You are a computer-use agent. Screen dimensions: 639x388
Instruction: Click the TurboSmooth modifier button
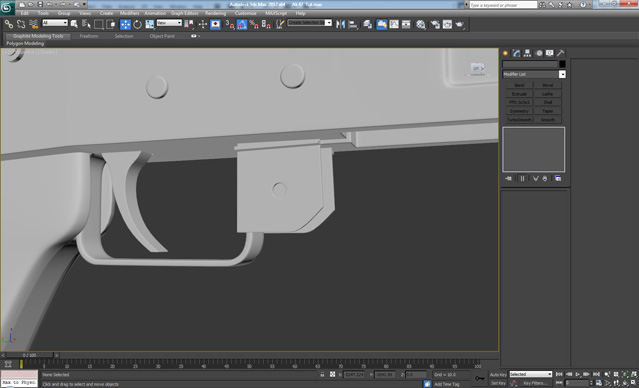519,120
